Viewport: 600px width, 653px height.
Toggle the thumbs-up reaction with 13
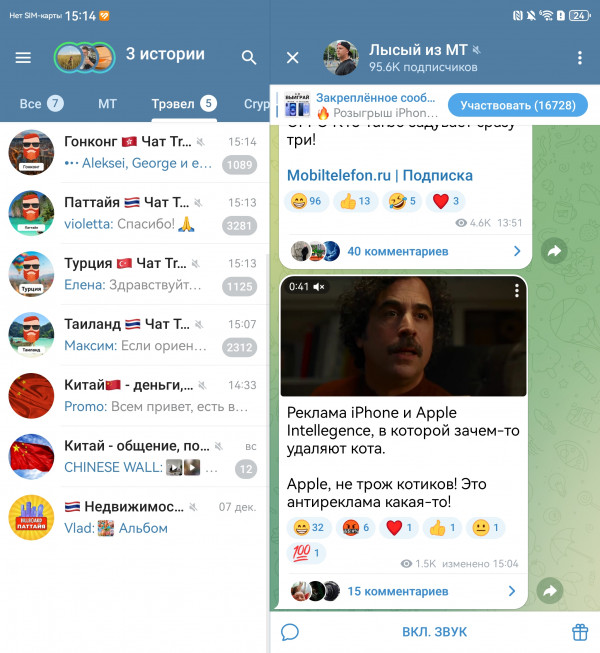tap(355, 202)
